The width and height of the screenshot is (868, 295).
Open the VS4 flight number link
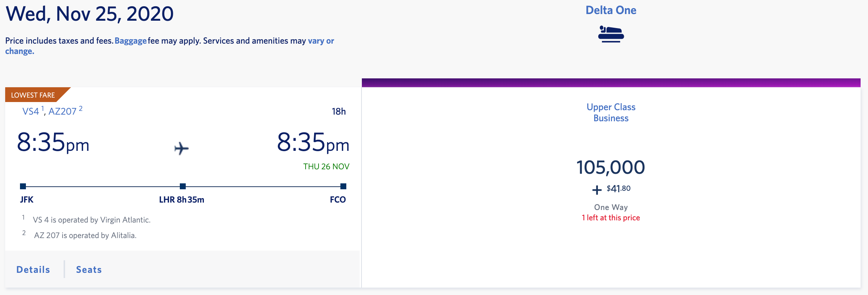coord(31,111)
